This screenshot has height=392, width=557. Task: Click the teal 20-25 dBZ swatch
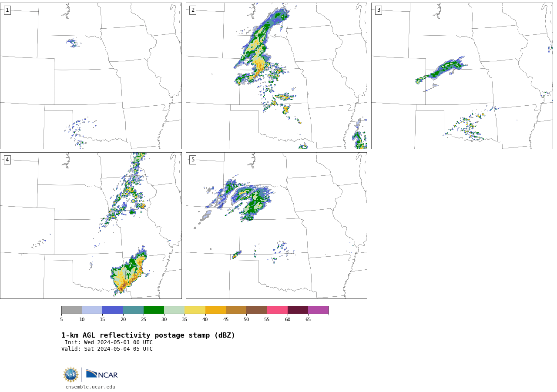(133, 310)
